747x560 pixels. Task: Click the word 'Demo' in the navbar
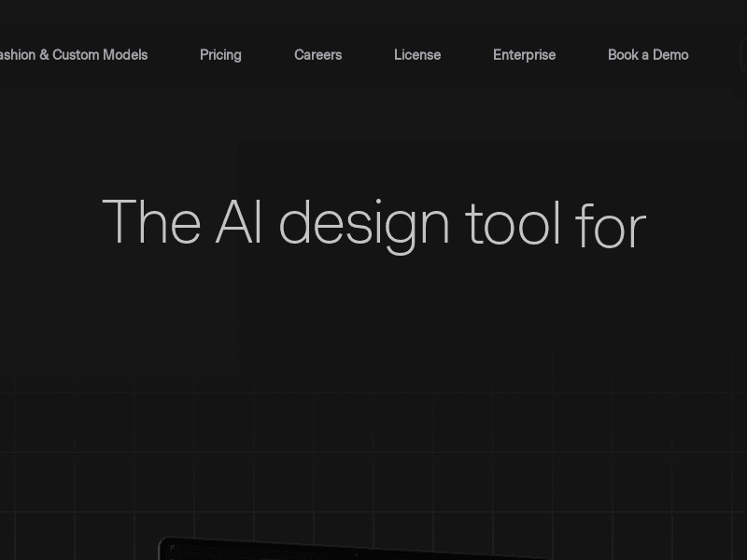click(x=670, y=55)
